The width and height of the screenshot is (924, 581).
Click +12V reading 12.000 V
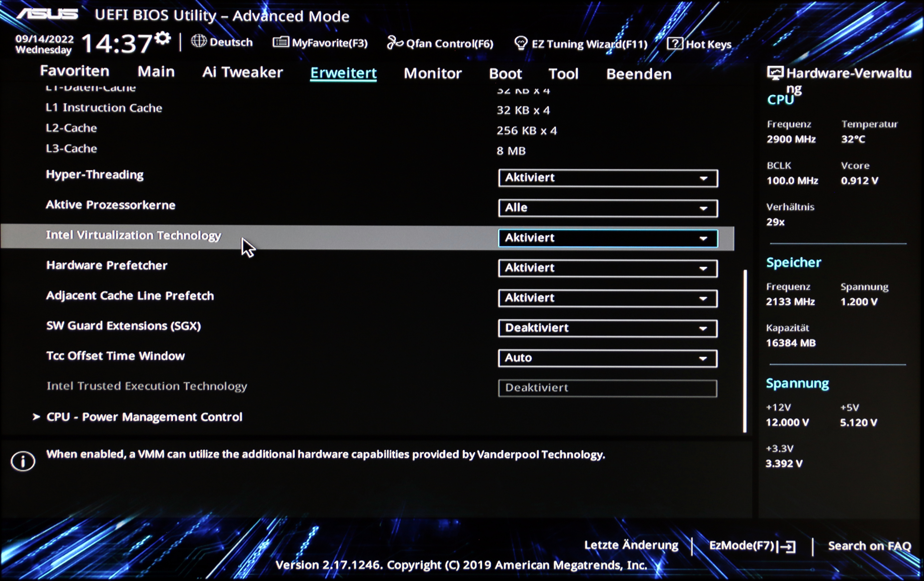[x=787, y=422]
